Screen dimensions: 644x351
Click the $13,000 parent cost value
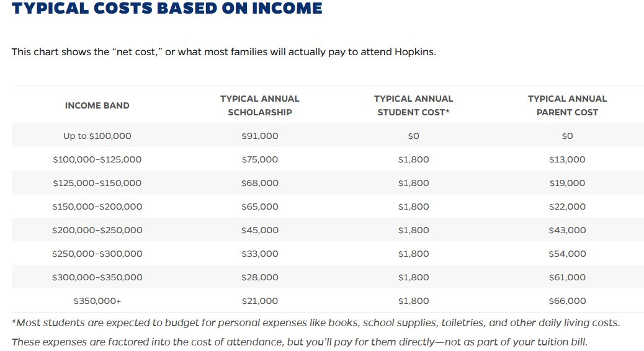pos(567,159)
